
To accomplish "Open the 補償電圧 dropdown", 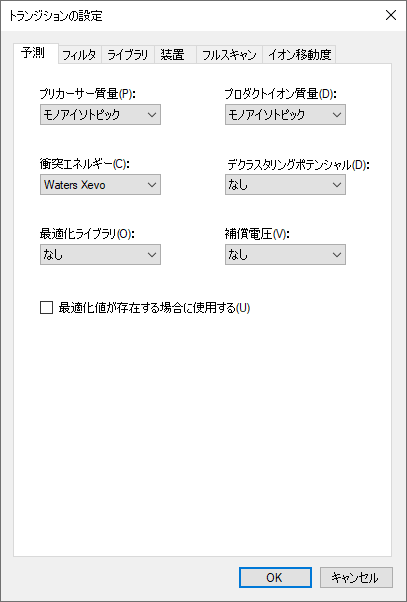I will pos(285,255).
